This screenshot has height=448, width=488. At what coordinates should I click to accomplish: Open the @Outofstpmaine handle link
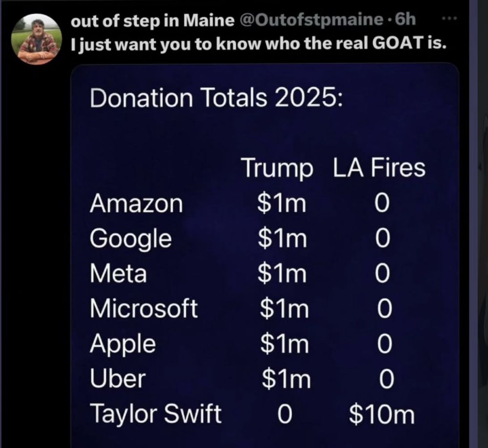pyautogui.click(x=311, y=20)
